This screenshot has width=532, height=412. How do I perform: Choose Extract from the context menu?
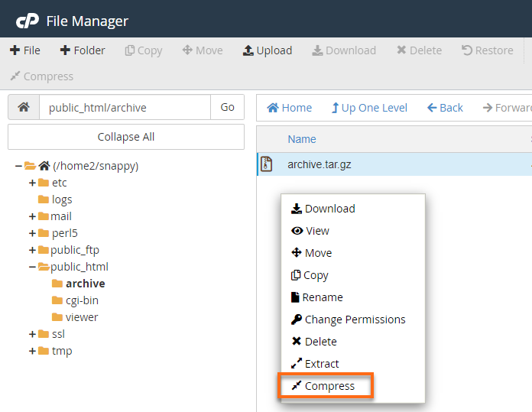[x=321, y=364]
